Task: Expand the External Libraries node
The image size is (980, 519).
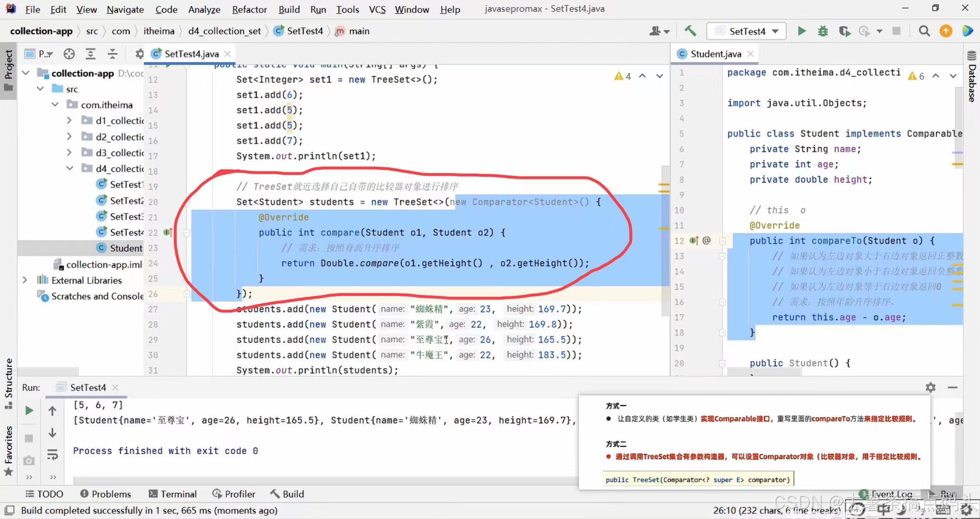Action: (x=25, y=280)
